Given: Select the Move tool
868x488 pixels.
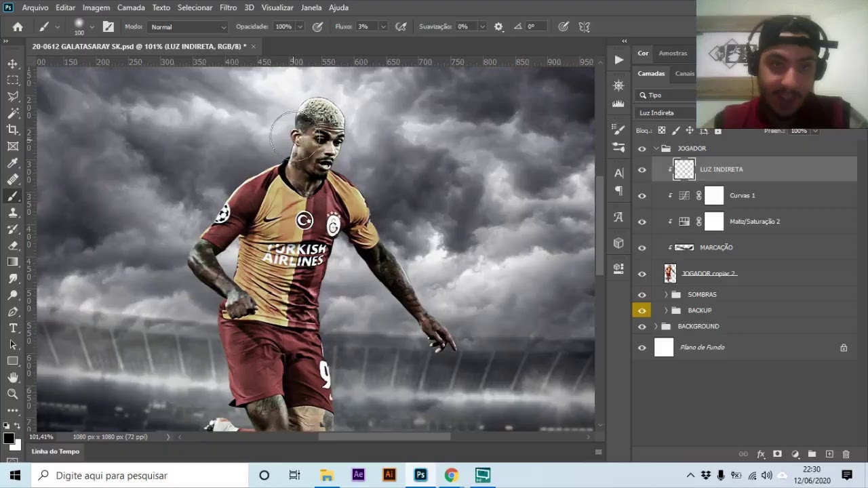Looking at the screenshot, I should (13, 64).
